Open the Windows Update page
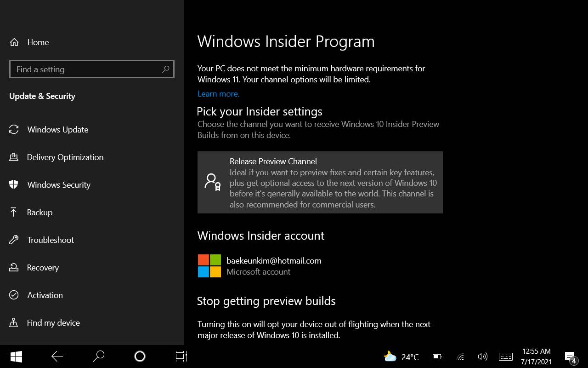Viewport: 588px width, 368px height. point(58,130)
